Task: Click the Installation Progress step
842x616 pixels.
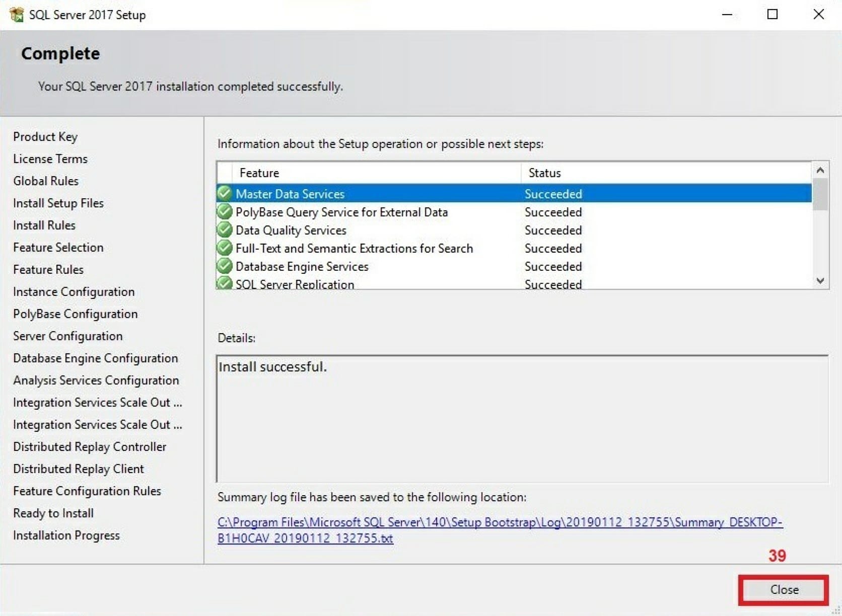Action: [x=66, y=535]
